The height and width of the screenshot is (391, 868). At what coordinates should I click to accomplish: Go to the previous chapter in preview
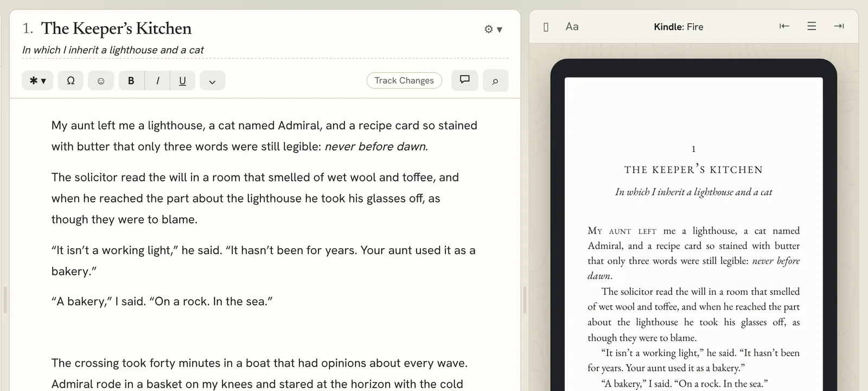click(x=784, y=26)
